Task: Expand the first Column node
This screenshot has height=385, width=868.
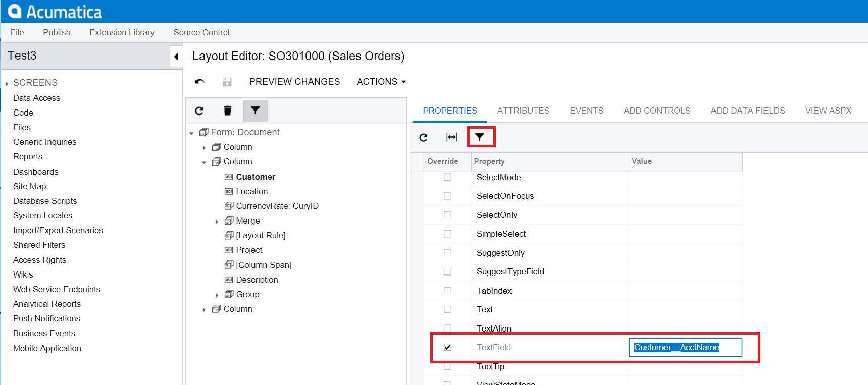Action: click(204, 148)
